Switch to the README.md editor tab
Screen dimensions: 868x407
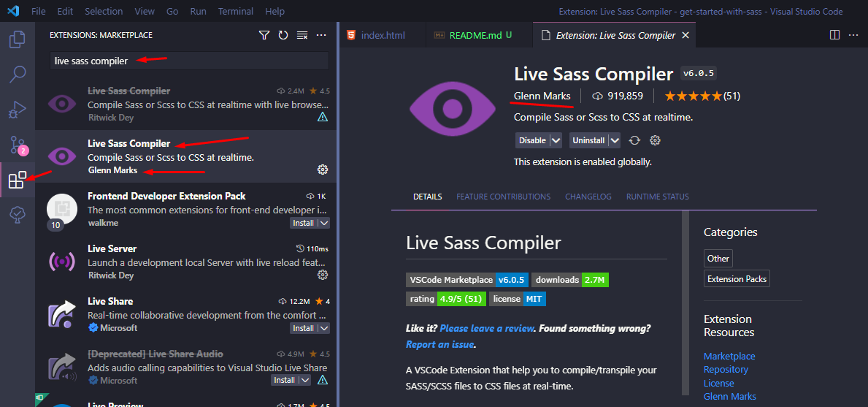(x=480, y=35)
